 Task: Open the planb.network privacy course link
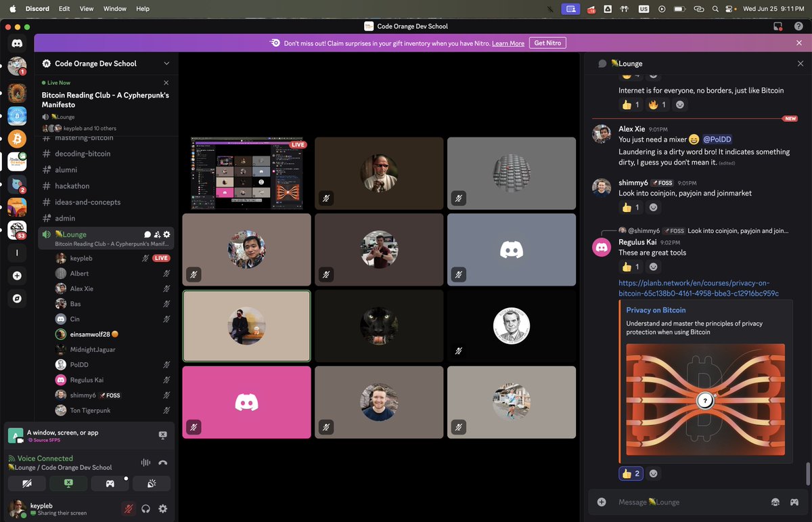[x=698, y=288]
